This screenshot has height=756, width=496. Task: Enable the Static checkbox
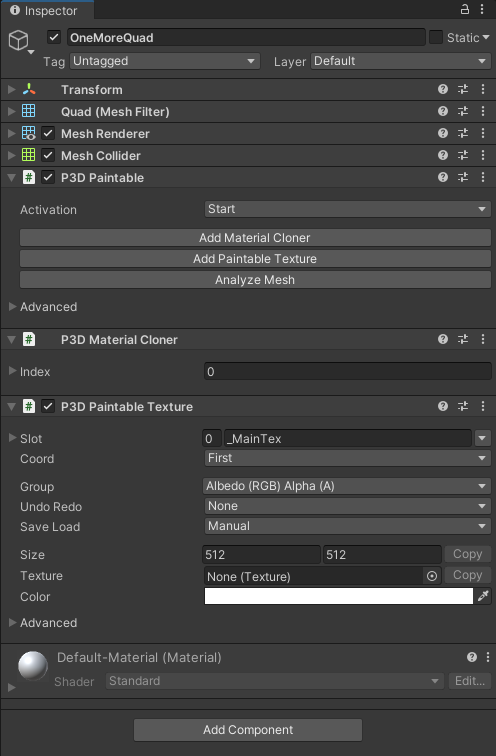pos(436,37)
